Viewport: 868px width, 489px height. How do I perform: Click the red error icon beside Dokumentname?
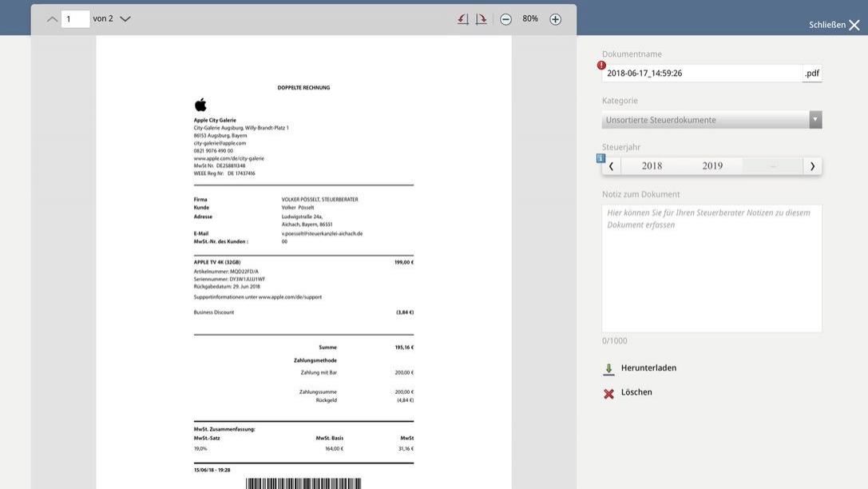pos(601,66)
